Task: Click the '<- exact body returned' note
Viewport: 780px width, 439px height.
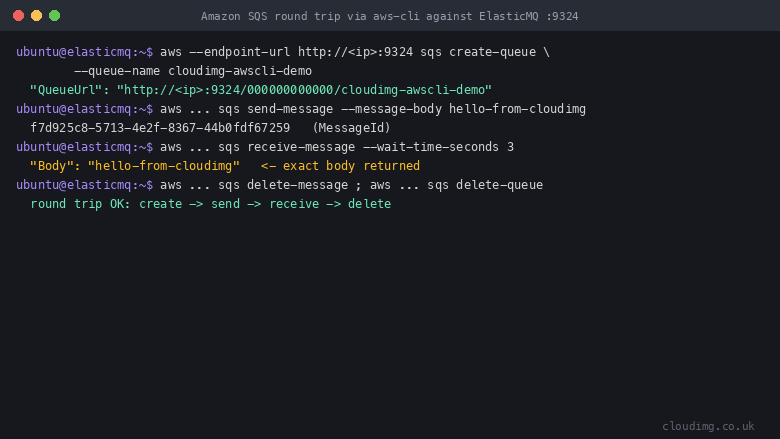Action: [340, 166]
